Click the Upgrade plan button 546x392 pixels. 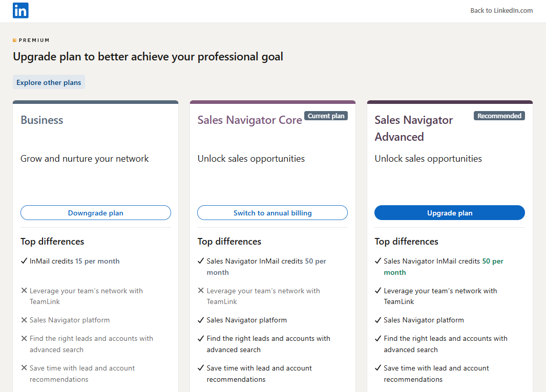[449, 212]
